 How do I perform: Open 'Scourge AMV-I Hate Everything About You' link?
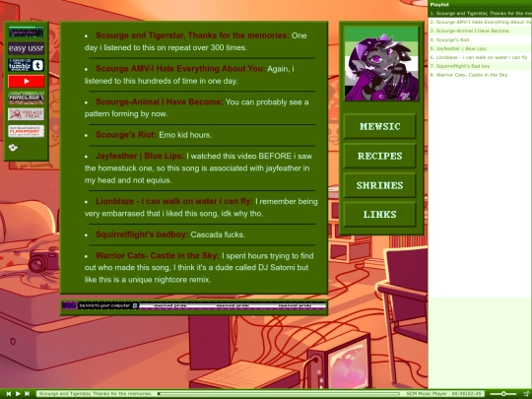pyautogui.click(x=180, y=69)
